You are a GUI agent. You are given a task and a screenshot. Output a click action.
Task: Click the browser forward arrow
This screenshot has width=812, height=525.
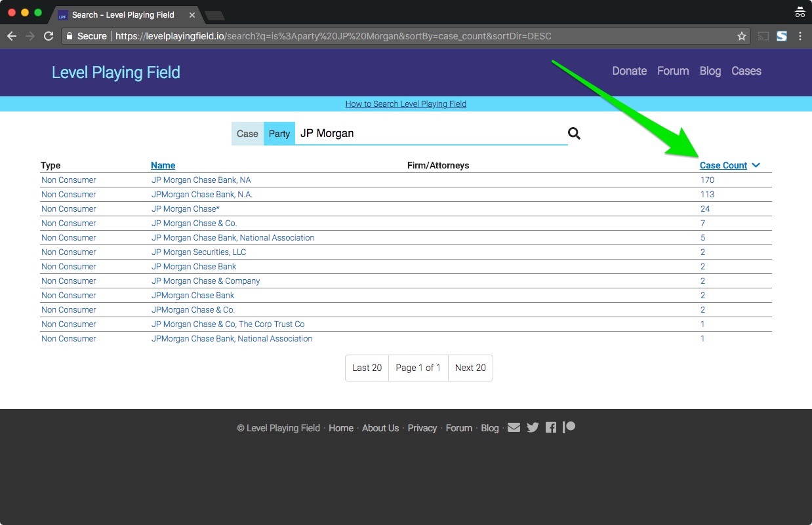click(x=30, y=36)
